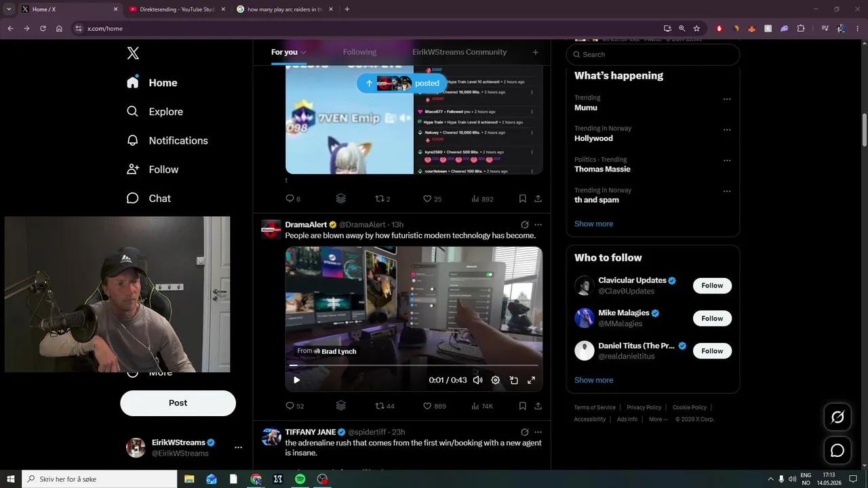Viewport: 868px width, 488px height.
Task: Follow Daniel Titus
Action: (712, 350)
